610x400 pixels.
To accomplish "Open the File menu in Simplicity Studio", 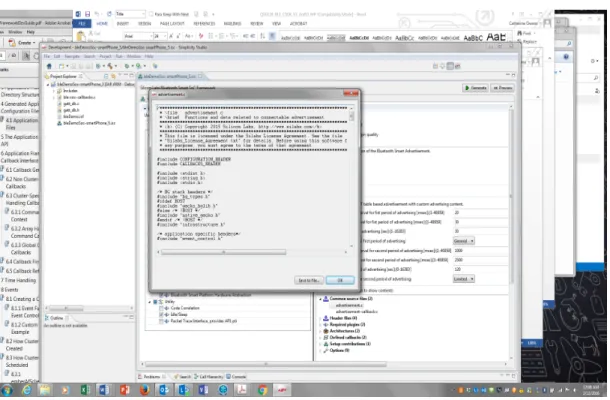I will tap(47, 56).
